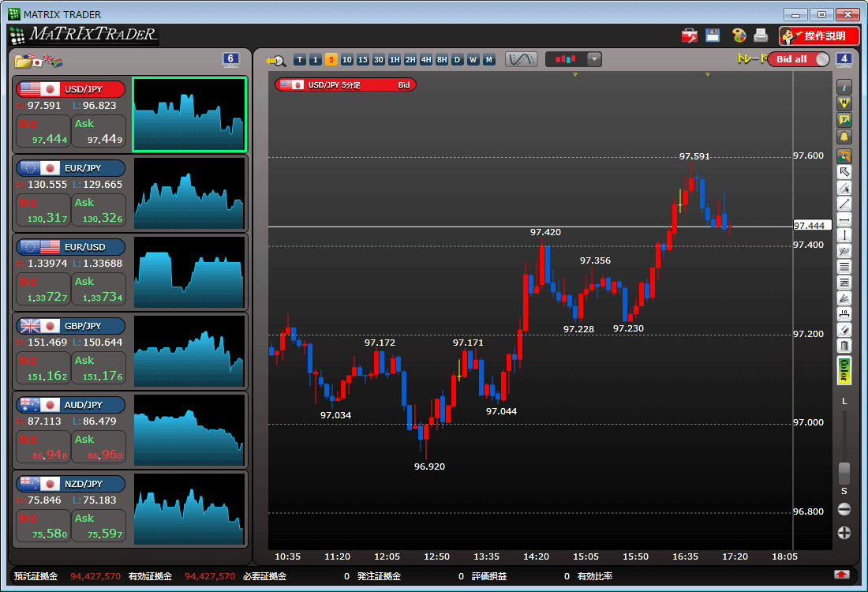Click the red 操作説明 help button
This screenshot has width=868, height=592.
click(819, 36)
